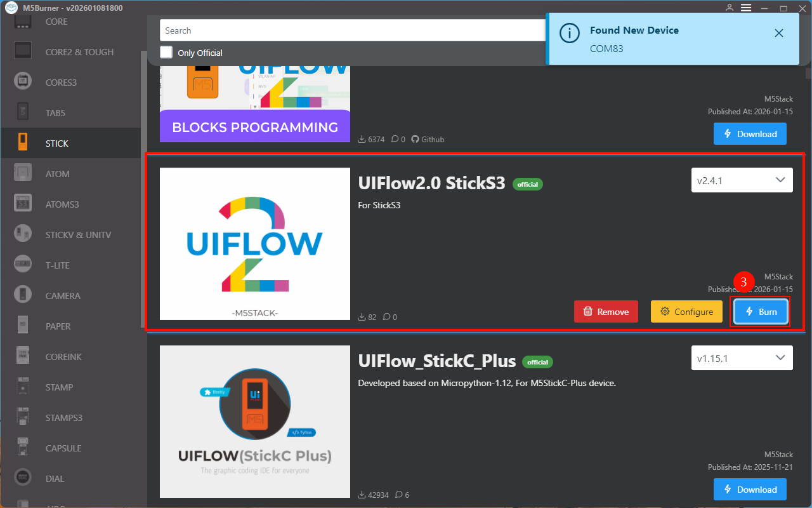Image resolution: width=812 pixels, height=508 pixels.
Task: Open Configure for UIFlow2.0 StickS3
Action: tap(686, 312)
